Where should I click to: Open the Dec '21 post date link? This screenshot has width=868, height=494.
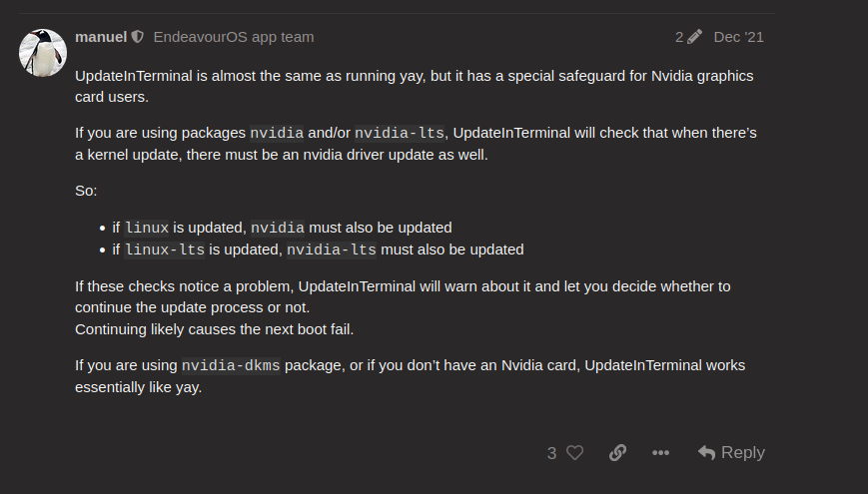click(x=738, y=37)
